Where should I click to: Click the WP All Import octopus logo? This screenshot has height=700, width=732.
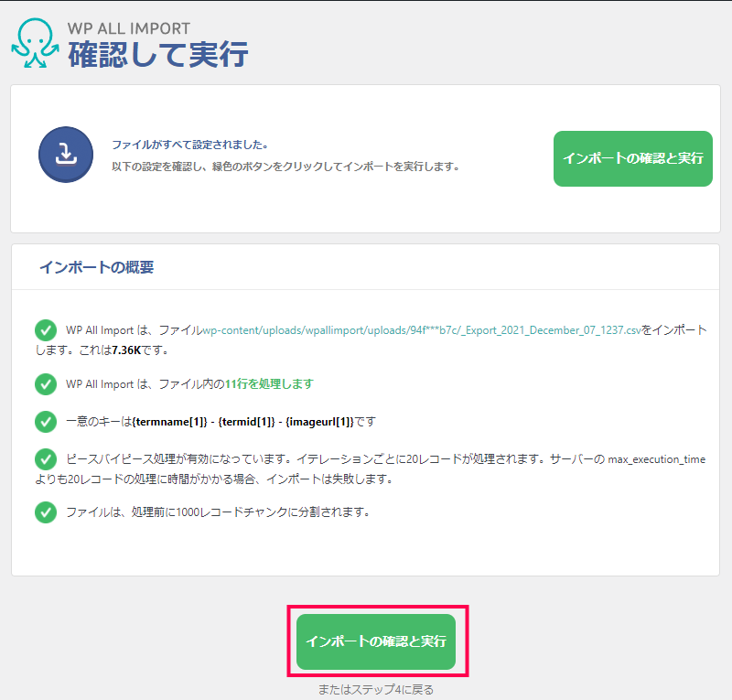tap(36, 43)
